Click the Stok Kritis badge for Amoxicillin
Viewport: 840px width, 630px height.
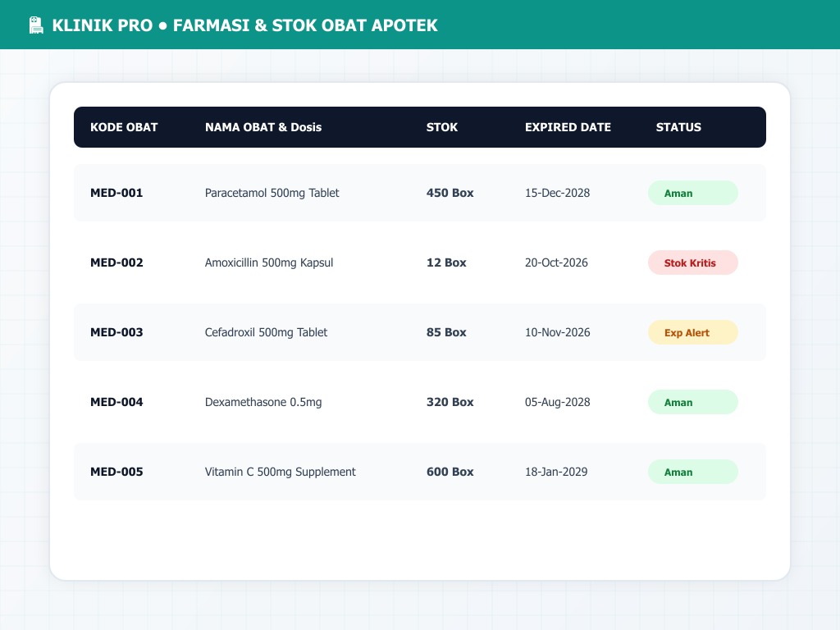tap(692, 262)
